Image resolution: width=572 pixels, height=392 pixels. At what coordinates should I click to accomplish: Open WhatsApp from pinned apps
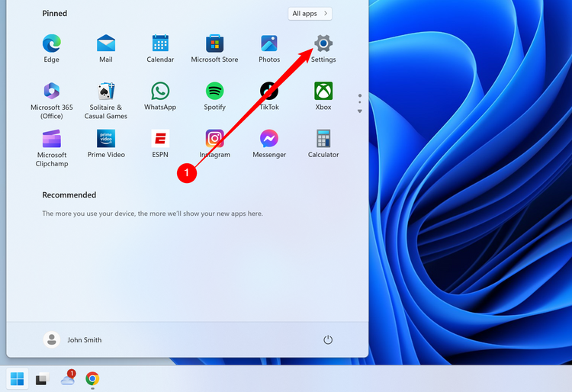pyautogui.click(x=160, y=96)
